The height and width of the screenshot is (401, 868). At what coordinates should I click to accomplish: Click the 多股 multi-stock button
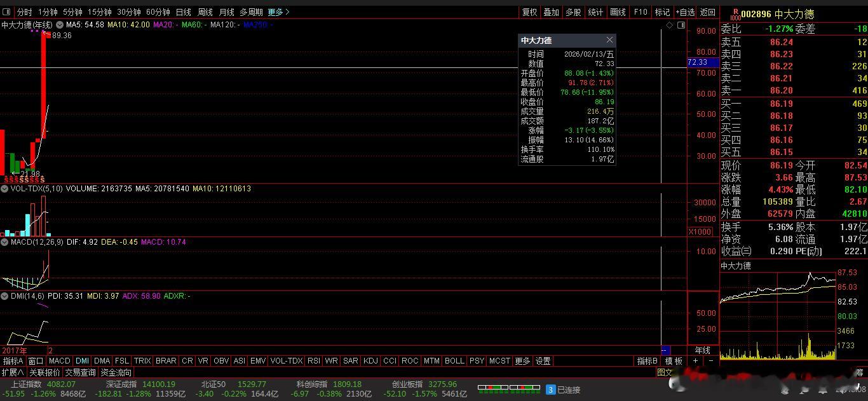pyautogui.click(x=573, y=12)
